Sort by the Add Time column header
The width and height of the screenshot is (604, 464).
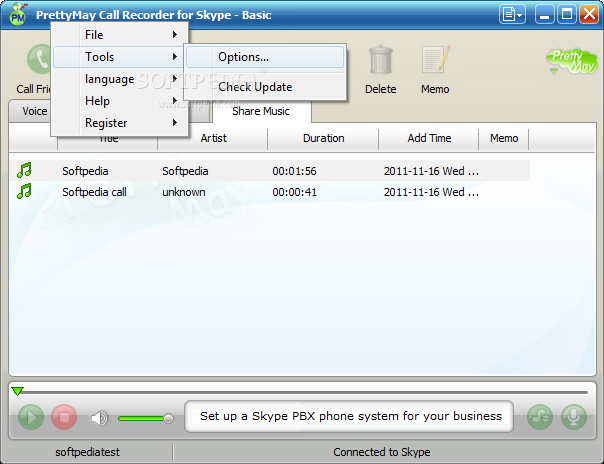coord(429,138)
